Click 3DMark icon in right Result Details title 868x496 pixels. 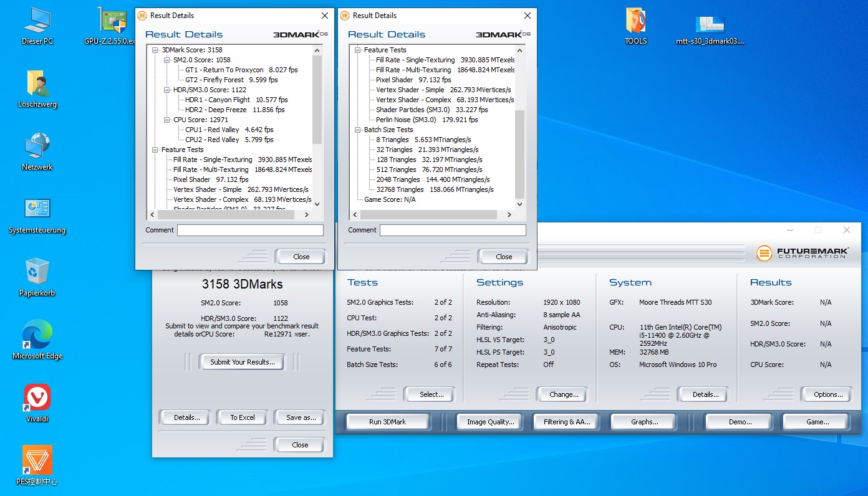345,16
